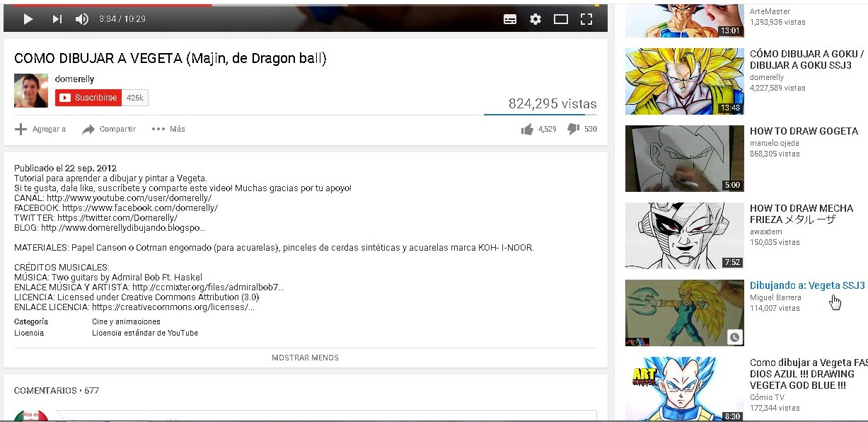Open the CÓMO DIBUJAR A GOKU SSJ3 title

click(x=807, y=59)
